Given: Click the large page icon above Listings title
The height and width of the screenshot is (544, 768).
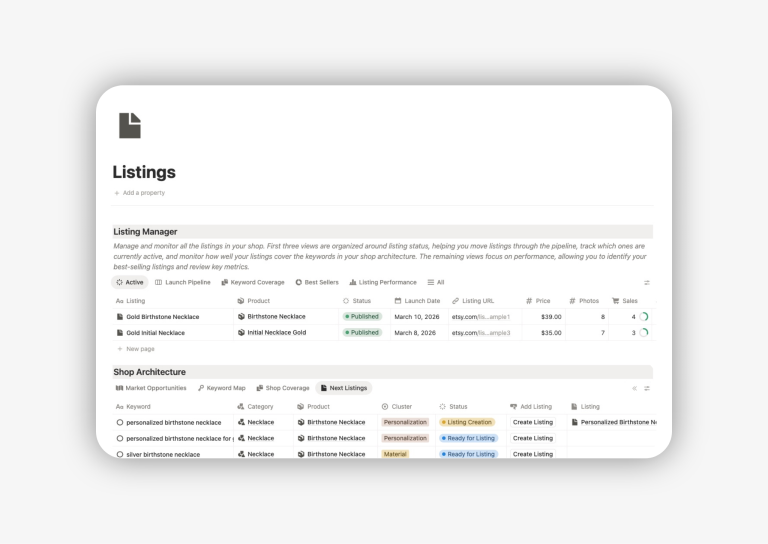Looking at the screenshot, I should coord(130,125).
